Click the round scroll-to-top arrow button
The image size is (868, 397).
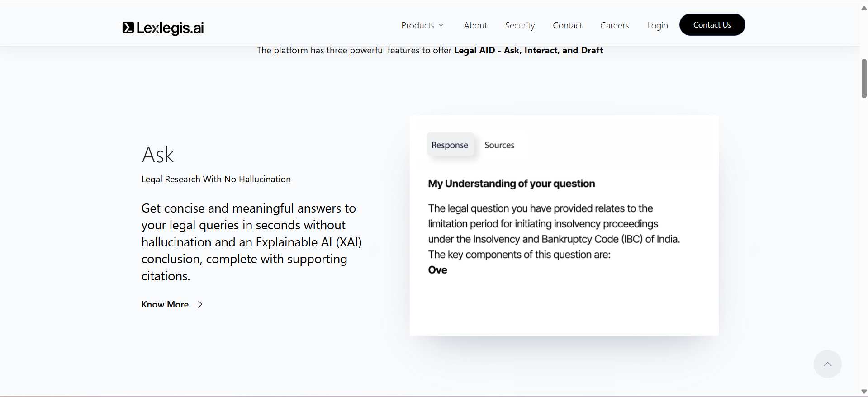[827, 364]
